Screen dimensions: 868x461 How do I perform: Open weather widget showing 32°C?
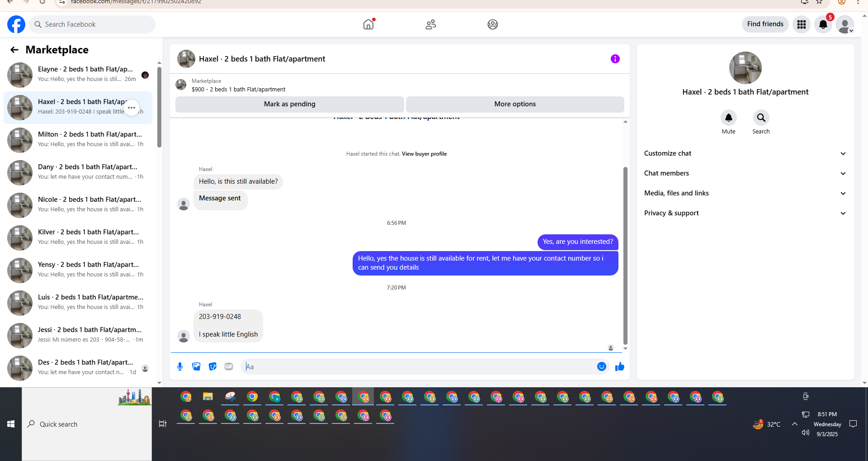[767, 424]
